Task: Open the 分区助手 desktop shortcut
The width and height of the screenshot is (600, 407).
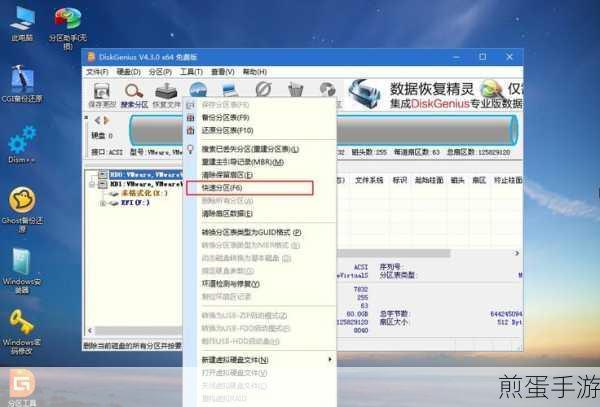Action: 68,29
